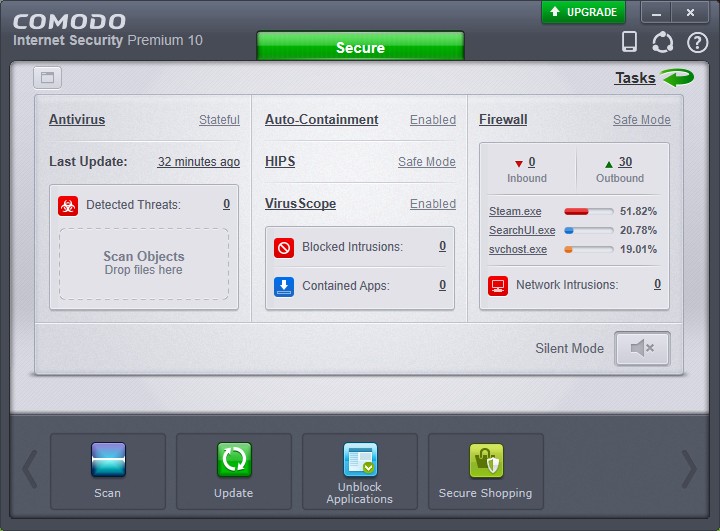The image size is (720, 531).
Task: Click the inbound connections count 0
Action: (532, 162)
